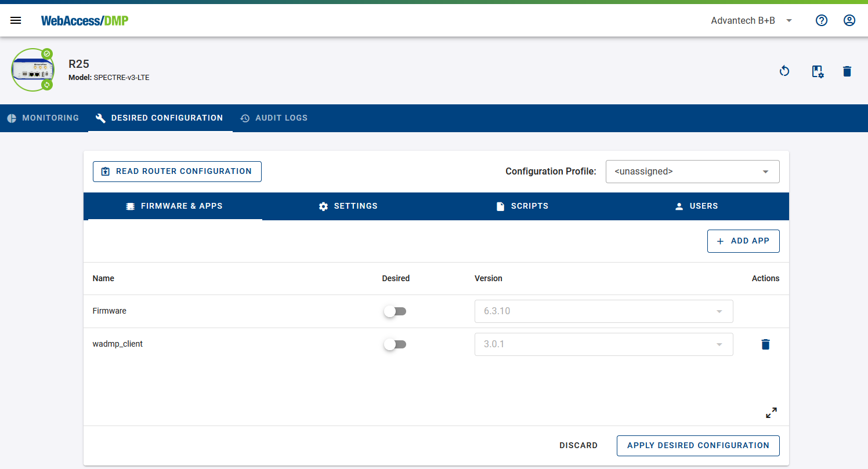Open the hamburger navigation menu
The height and width of the screenshot is (469, 868).
pos(16,21)
